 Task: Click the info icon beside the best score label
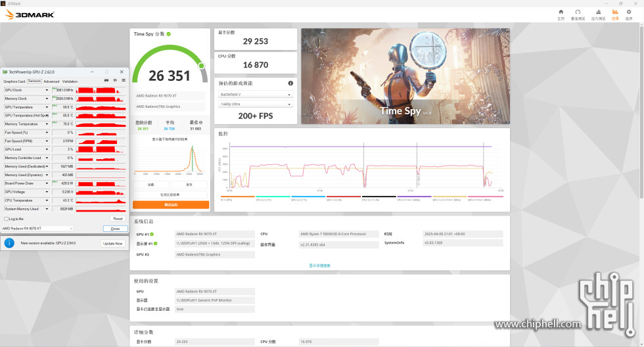201,122
